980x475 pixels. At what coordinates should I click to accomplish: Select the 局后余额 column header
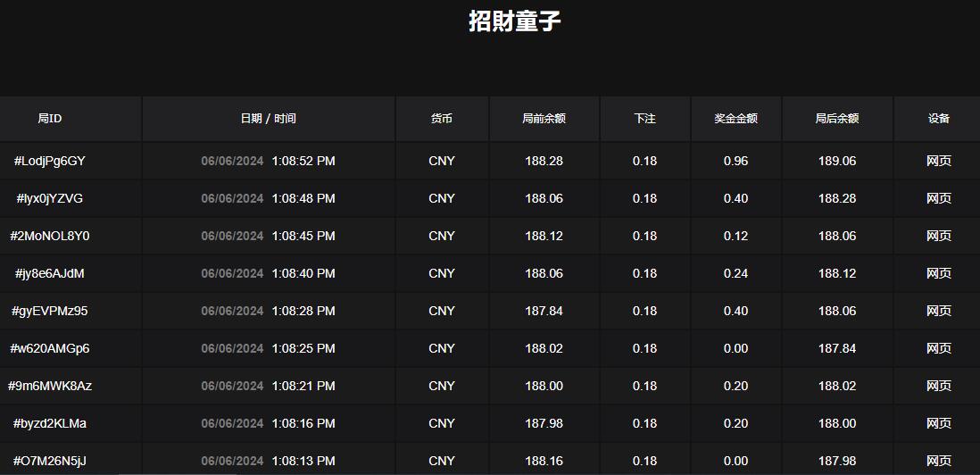click(836, 119)
